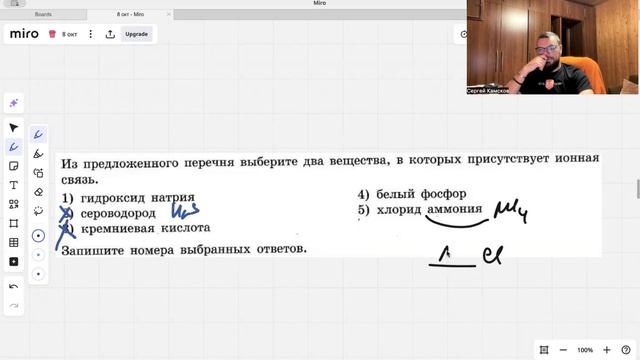Choose the Highlighter drawing tool
Screen dimensions: 640x360
tap(38, 154)
